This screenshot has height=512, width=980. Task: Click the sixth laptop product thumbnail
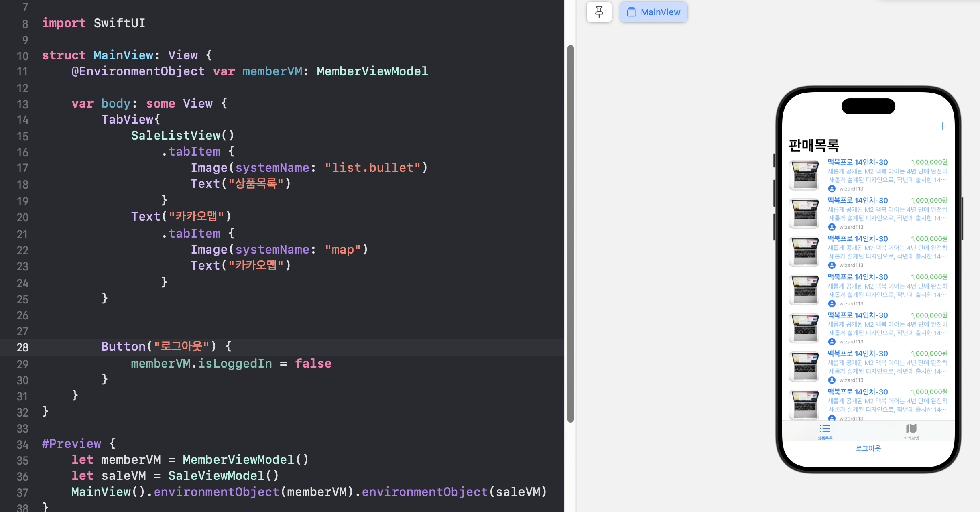tap(804, 366)
